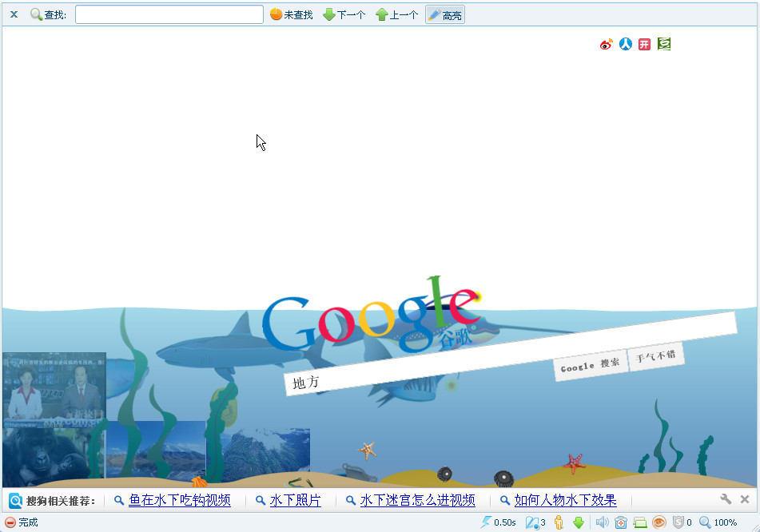This screenshot has height=532, width=760.
Task: Jump to the previous match with 上一个
Action: point(397,14)
